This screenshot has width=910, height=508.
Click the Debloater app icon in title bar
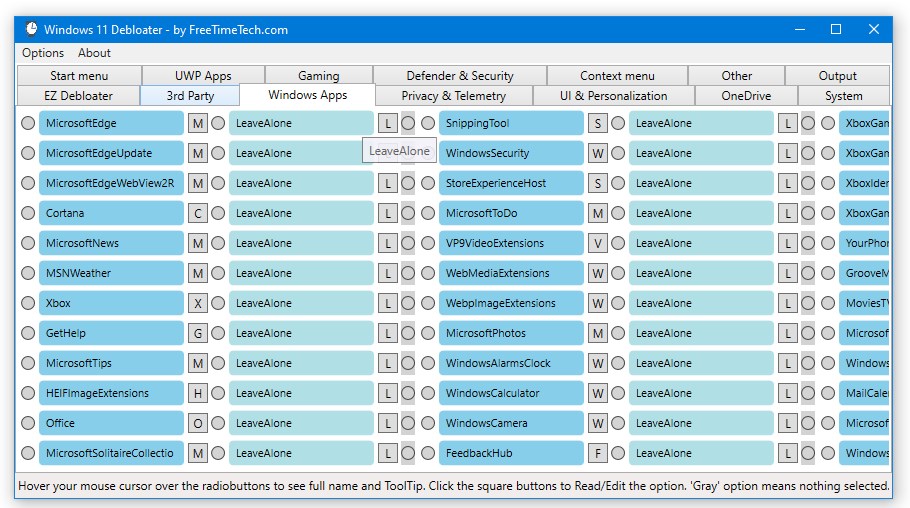pyautogui.click(x=31, y=29)
